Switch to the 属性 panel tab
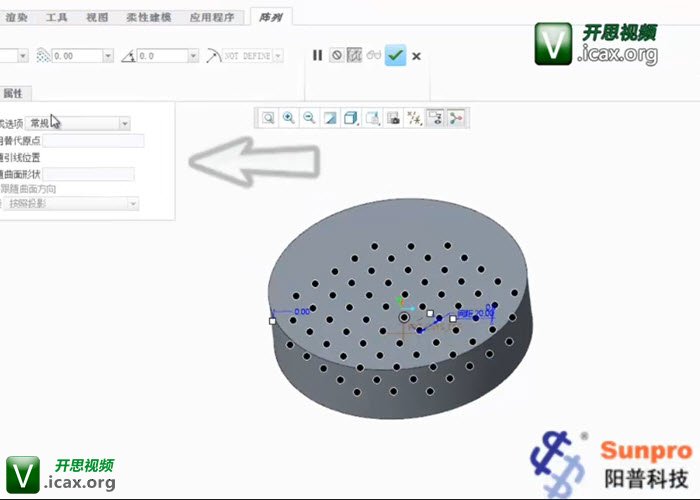 click(13, 93)
